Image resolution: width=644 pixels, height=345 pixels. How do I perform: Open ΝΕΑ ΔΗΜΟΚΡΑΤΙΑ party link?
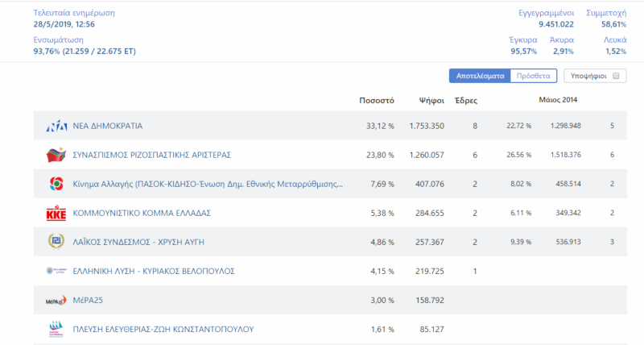click(108, 126)
